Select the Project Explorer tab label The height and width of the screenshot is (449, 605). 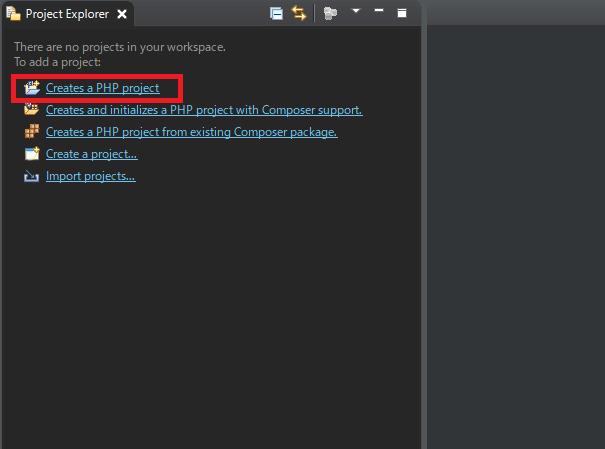click(67, 14)
